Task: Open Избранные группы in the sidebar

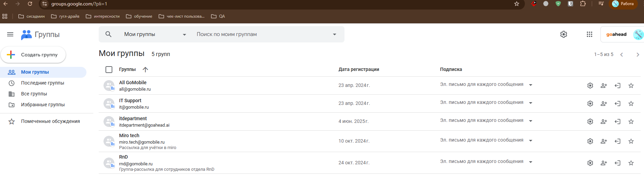Action: 43,105
